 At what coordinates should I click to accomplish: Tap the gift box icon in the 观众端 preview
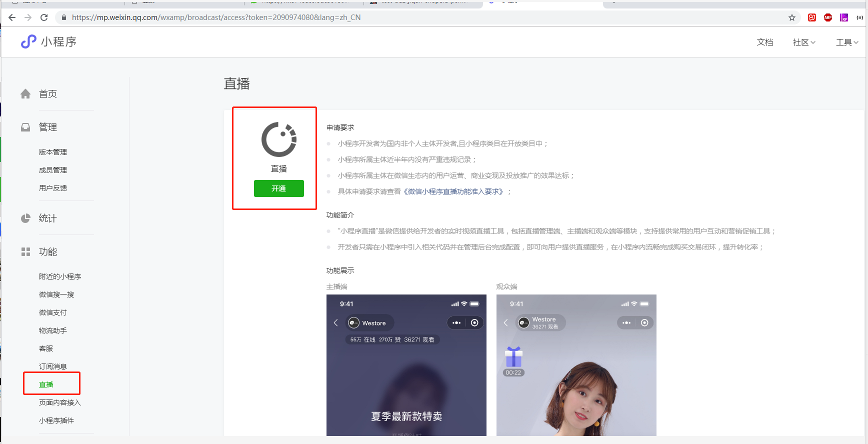click(513, 356)
